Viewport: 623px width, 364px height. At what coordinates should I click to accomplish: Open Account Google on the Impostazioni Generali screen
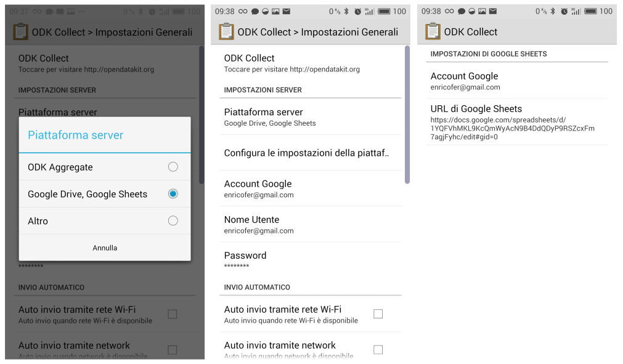pyautogui.click(x=311, y=188)
